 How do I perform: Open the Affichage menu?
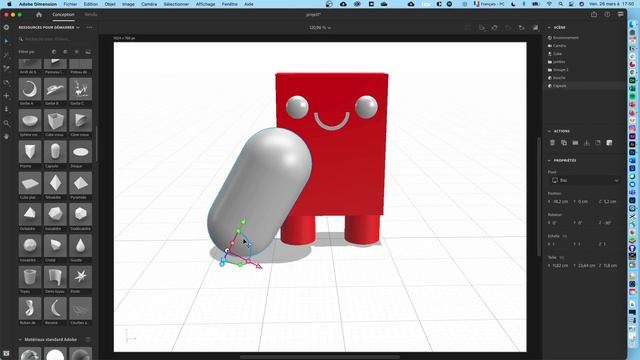205,4
